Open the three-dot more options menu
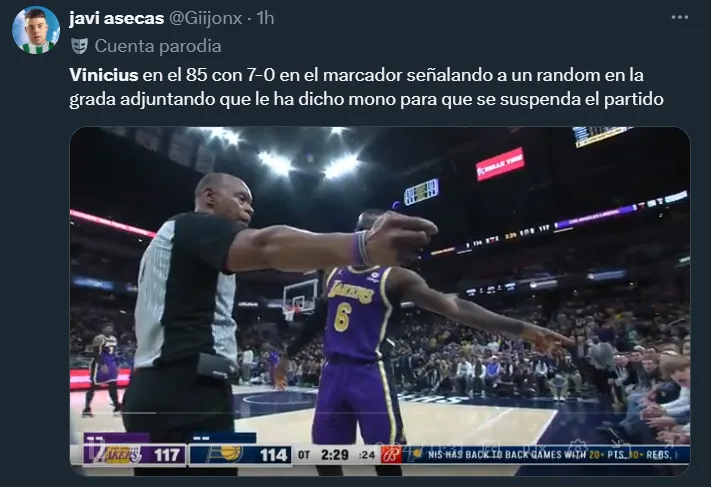 point(680,17)
